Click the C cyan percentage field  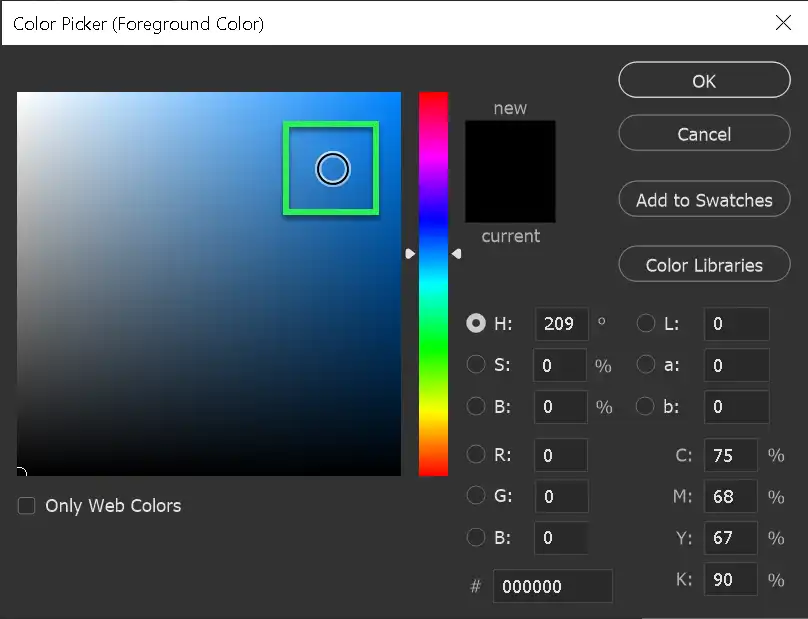(730, 455)
